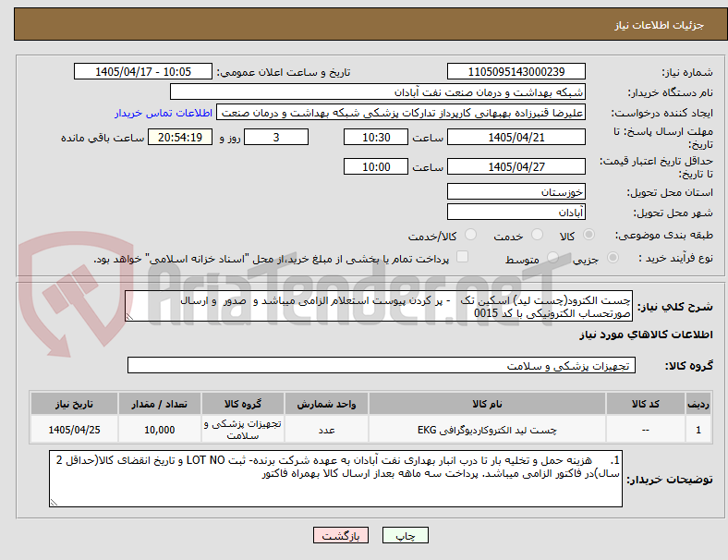Viewport: 728px width, 560px height.
Task: Select the متوسط purchase type radio
Action: [x=553, y=258]
